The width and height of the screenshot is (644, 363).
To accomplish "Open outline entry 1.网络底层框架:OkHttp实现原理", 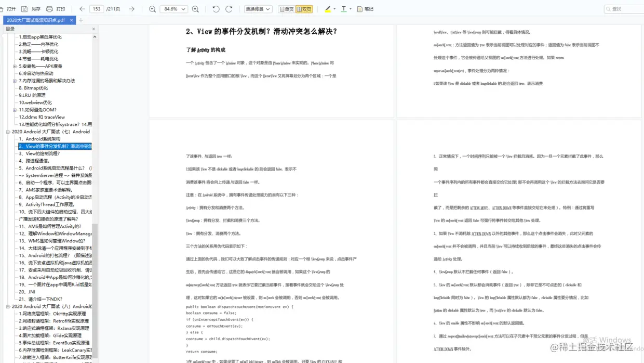I will 52,314.
